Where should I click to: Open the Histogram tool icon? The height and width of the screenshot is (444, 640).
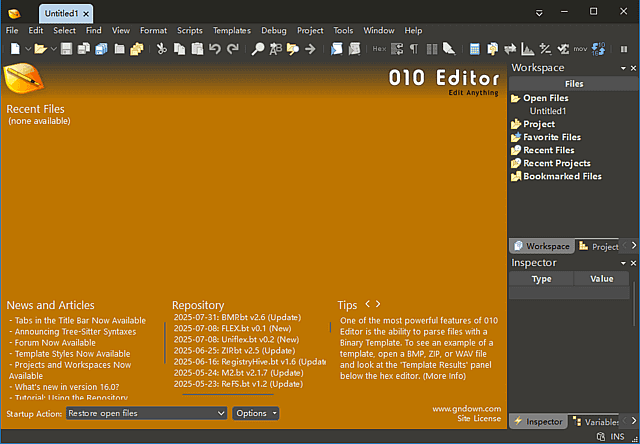pyautogui.click(x=527, y=48)
